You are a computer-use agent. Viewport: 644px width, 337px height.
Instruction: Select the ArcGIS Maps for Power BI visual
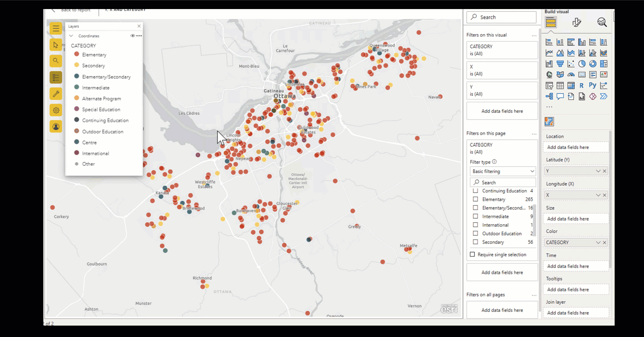549,121
